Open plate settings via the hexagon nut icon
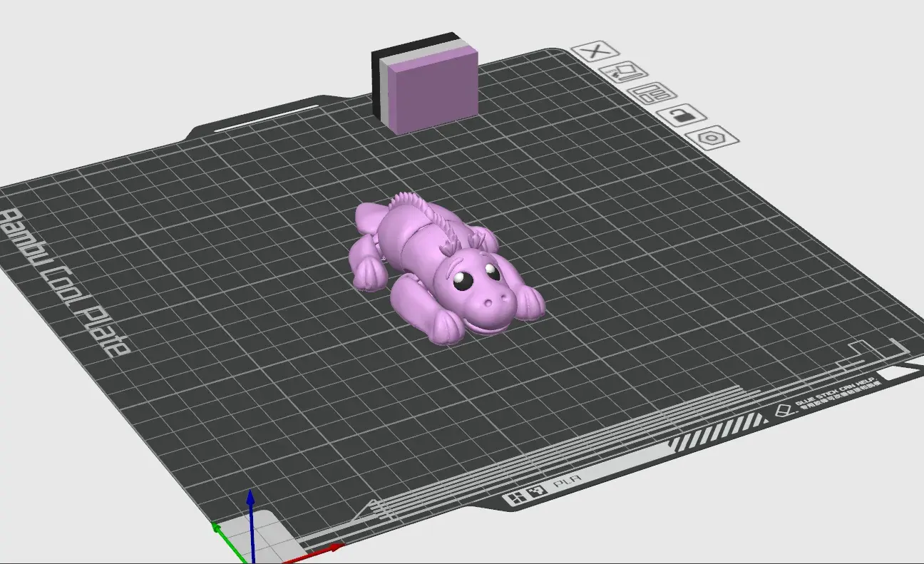Image resolution: width=924 pixels, height=564 pixels. (x=712, y=138)
